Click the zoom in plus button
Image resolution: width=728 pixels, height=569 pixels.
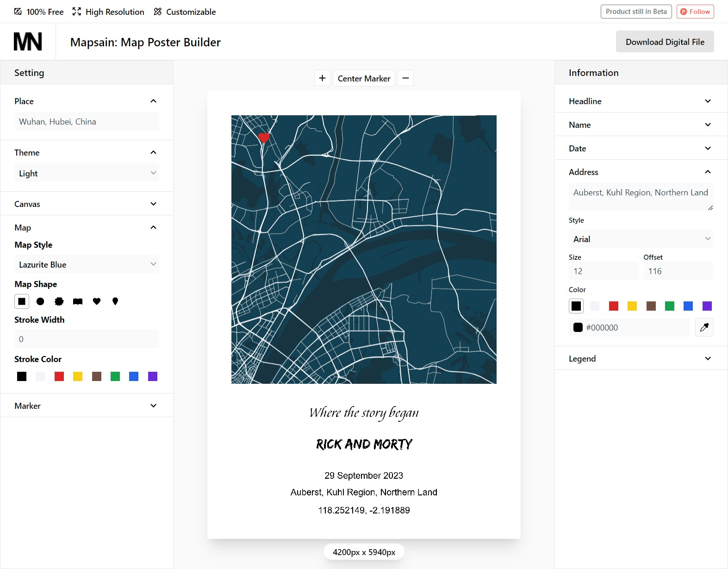click(x=322, y=78)
